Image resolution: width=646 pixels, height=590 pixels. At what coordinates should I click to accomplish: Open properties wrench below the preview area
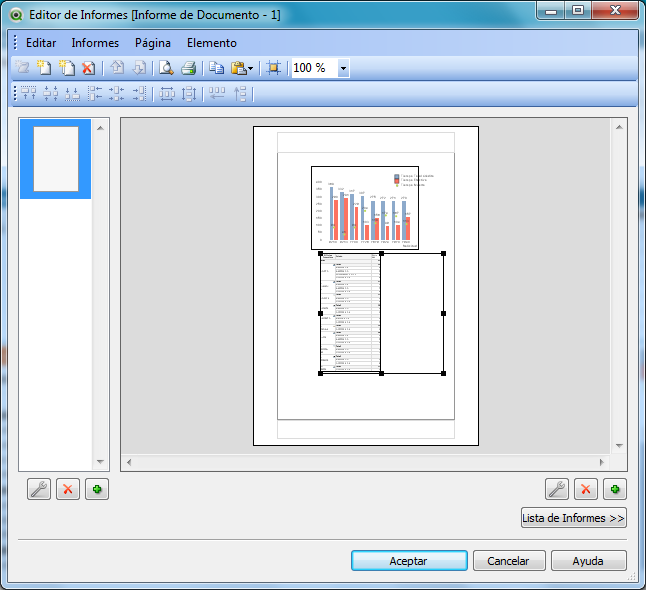(558, 490)
